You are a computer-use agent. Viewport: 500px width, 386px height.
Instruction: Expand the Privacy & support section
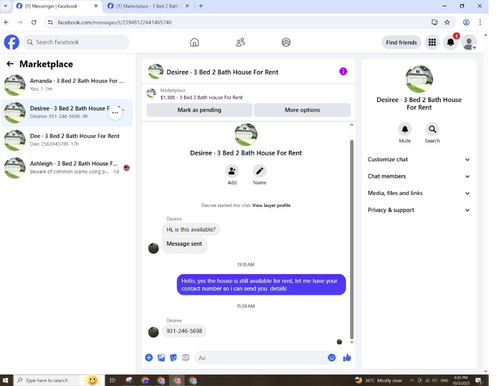419,210
